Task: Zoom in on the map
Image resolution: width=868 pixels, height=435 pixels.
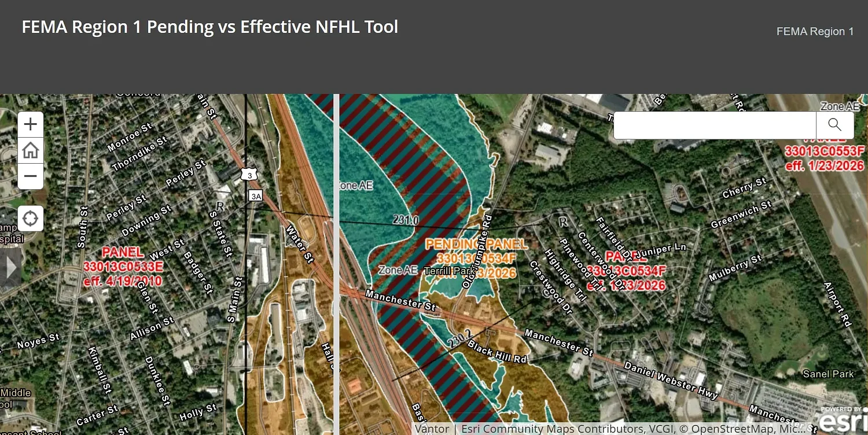Action: click(31, 124)
